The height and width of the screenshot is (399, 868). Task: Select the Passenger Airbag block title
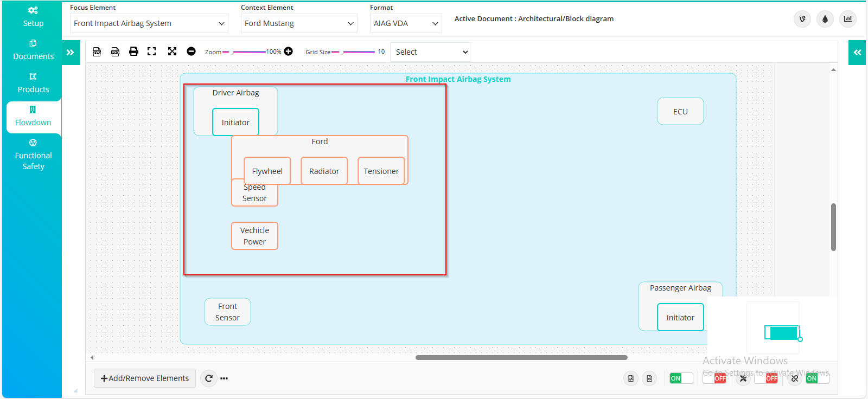pos(680,288)
